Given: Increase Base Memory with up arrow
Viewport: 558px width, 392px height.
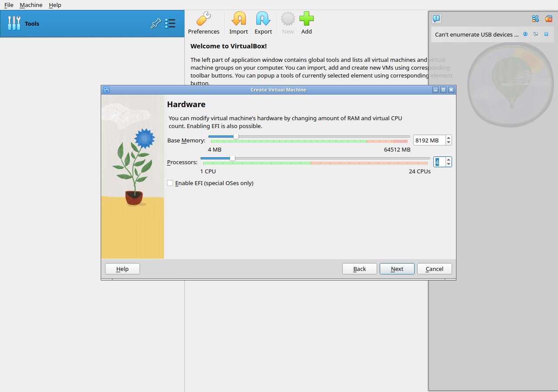Looking at the screenshot, I should 449,138.
